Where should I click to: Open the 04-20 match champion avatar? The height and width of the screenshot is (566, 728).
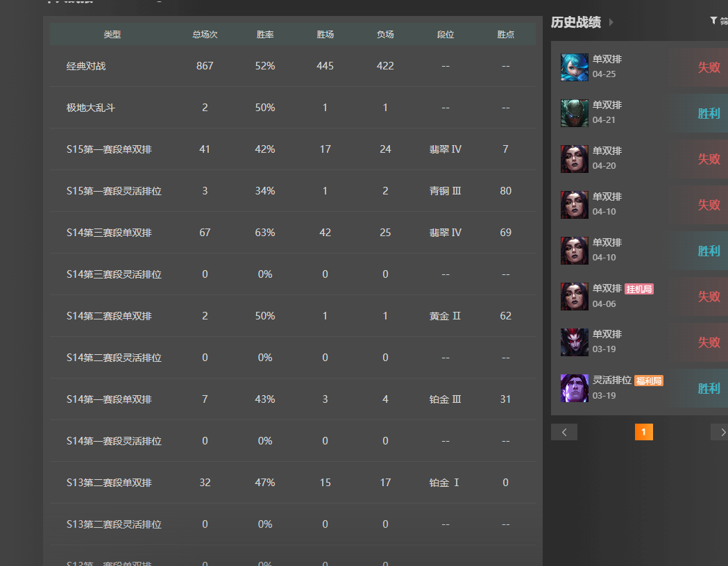pyautogui.click(x=575, y=159)
